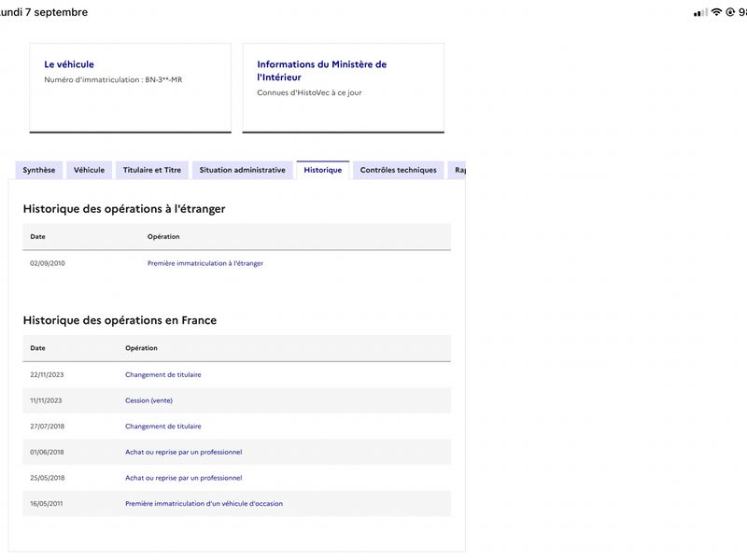Click the Cession (vente) operation

(148, 400)
